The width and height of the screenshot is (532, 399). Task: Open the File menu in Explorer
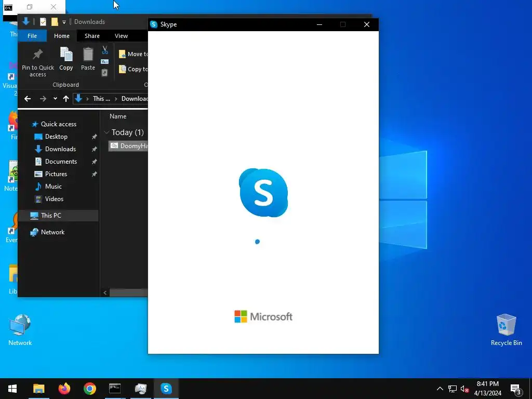[x=32, y=36]
